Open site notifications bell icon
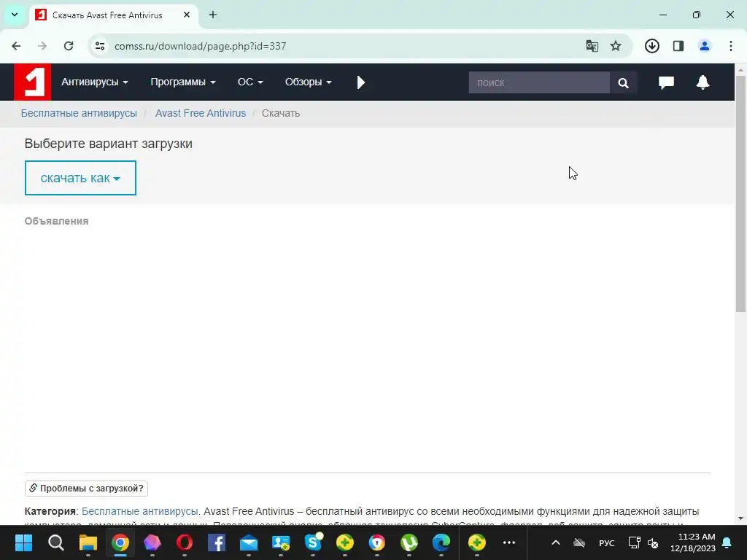This screenshot has height=560, width=747. (703, 82)
